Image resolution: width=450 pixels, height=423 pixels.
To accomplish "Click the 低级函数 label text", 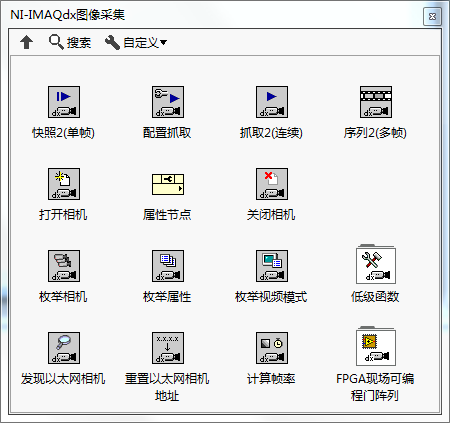I will 375,296.
